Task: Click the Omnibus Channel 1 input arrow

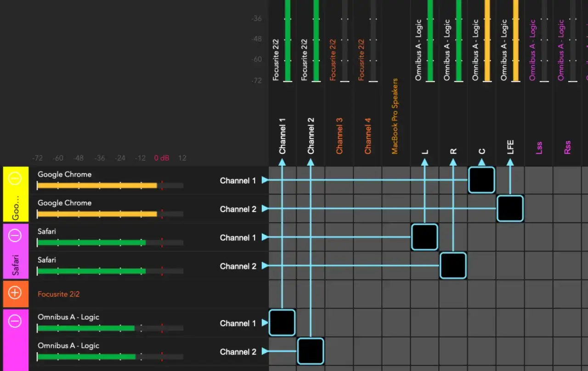Action: pos(265,323)
